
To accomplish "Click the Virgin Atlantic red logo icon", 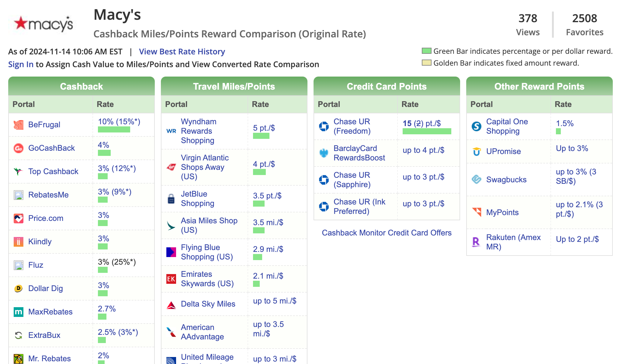I will click(171, 167).
